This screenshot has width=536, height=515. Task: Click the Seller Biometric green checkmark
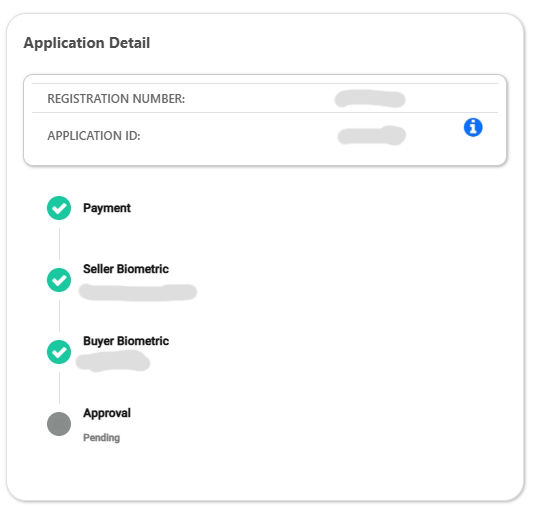[x=59, y=280]
